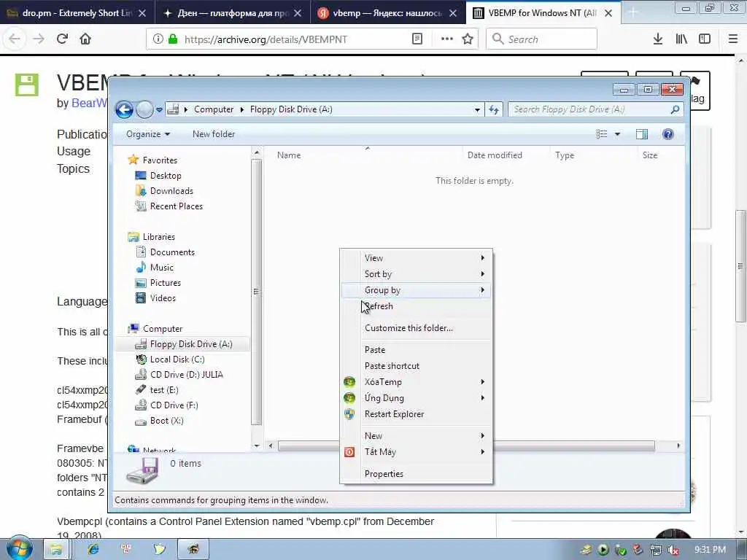The width and height of the screenshot is (747, 560).
Task: Select test (E:) drive
Action: click(x=164, y=389)
